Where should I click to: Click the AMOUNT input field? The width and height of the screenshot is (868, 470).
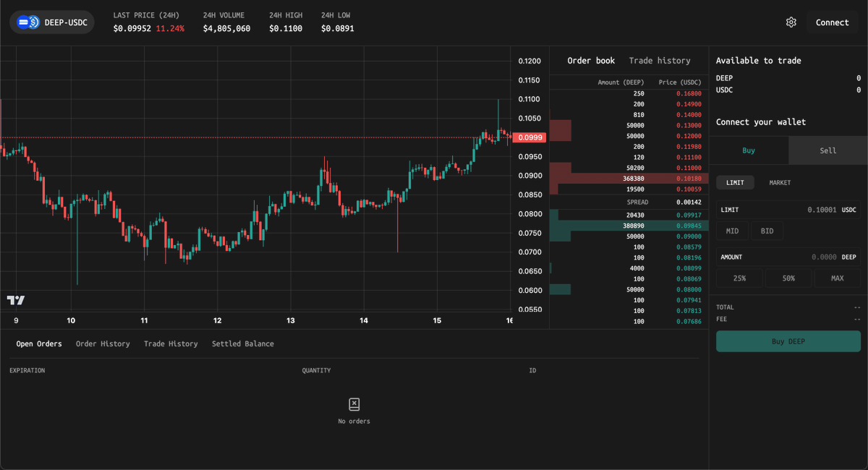pos(788,257)
